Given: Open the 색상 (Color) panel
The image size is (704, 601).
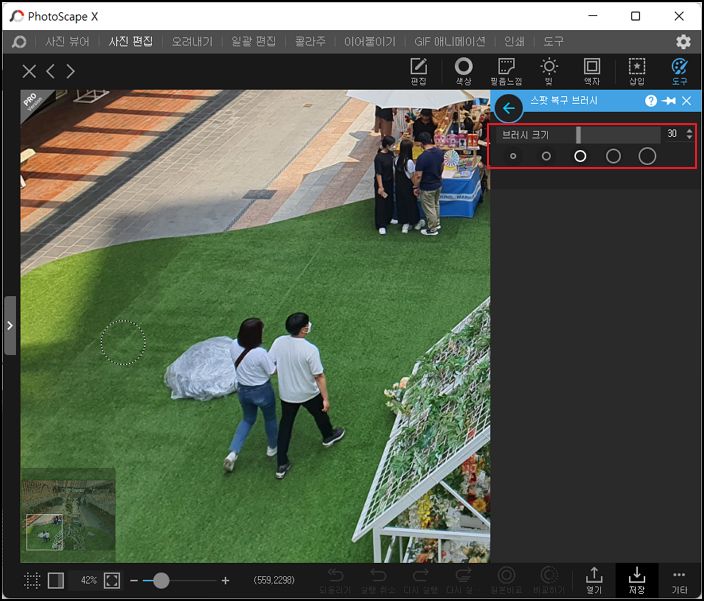Looking at the screenshot, I should click(x=463, y=71).
